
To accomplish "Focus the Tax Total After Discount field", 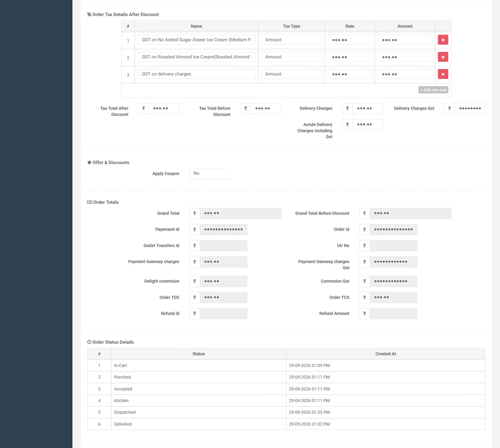I will pos(164,108).
